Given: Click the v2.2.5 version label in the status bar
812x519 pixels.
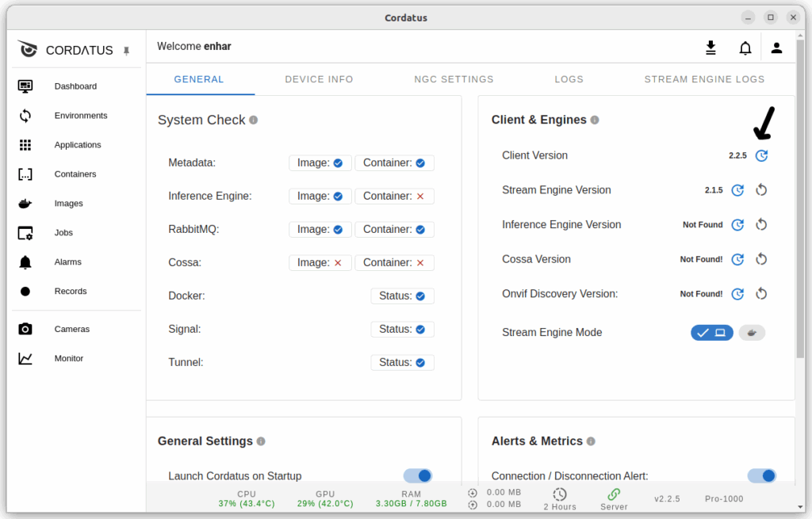Looking at the screenshot, I should click(x=667, y=499).
